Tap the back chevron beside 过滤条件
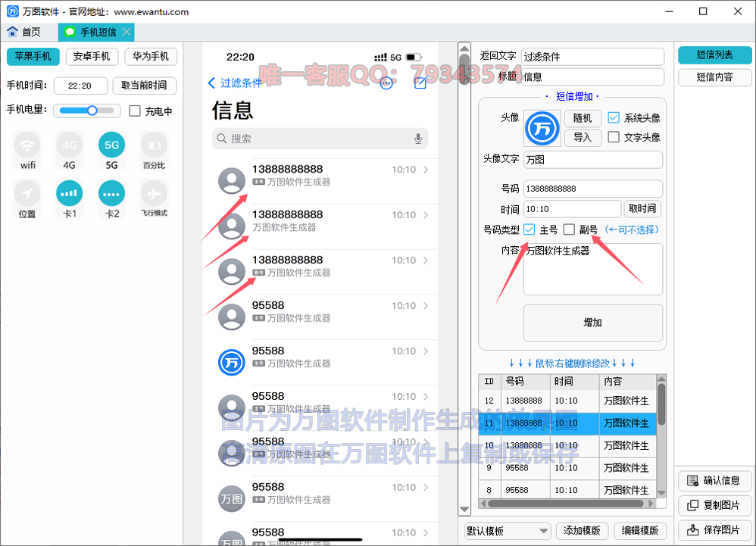Image resolution: width=756 pixels, height=546 pixels. [x=211, y=83]
